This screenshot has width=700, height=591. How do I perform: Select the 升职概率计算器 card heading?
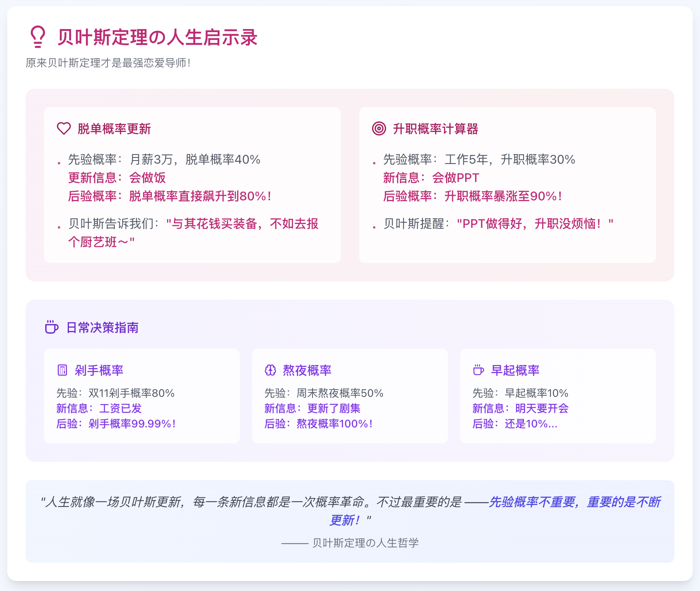(435, 129)
